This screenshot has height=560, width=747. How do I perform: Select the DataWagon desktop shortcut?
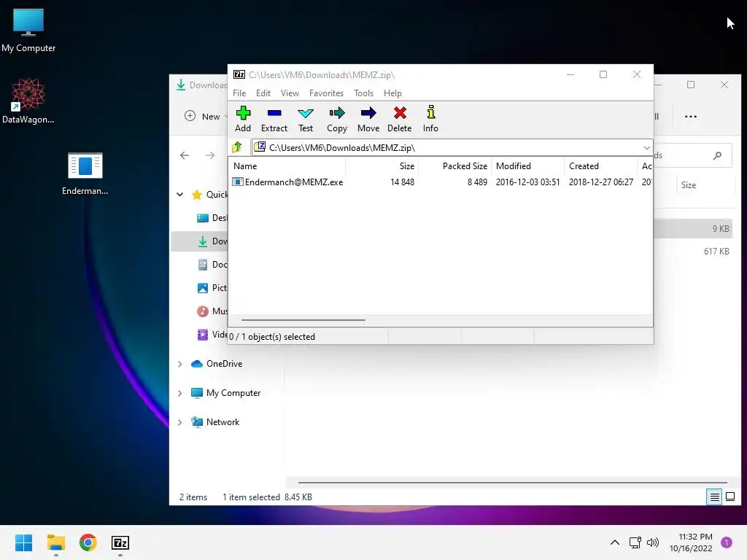[28, 101]
